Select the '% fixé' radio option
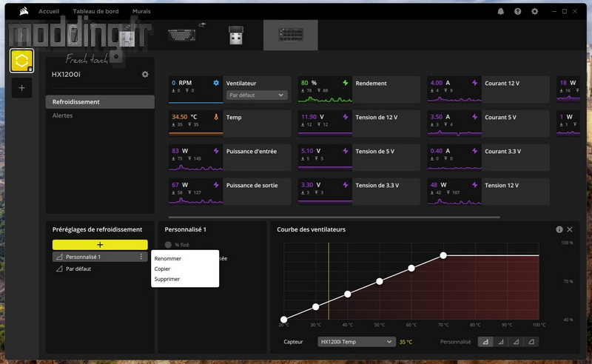The height and width of the screenshot is (364, 592). [x=168, y=245]
